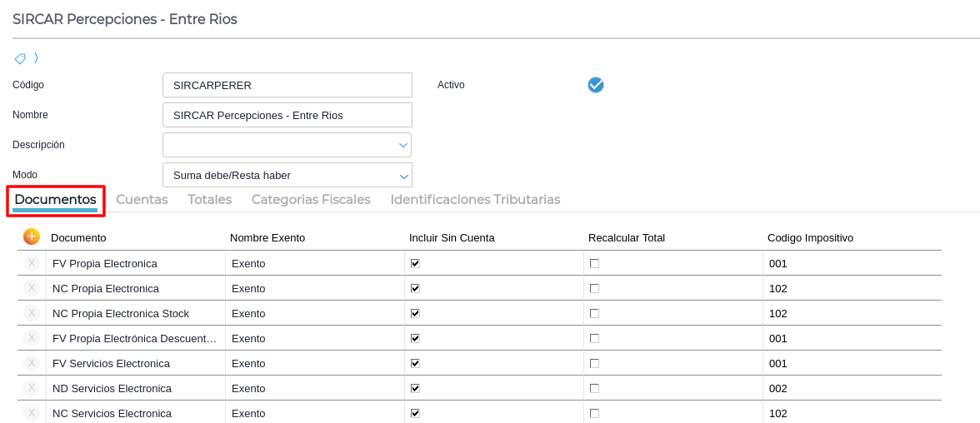Click the Nombre text field

(x=287, y=115)
